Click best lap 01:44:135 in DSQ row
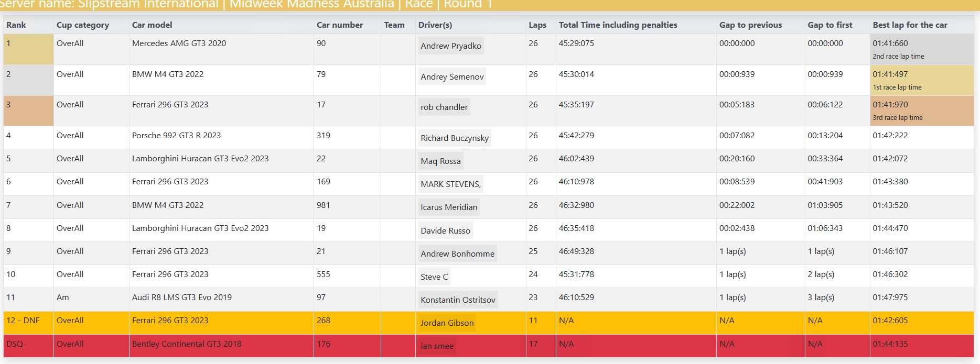Image resolution: width=980 pixels, height=364 pixels. coord(890,344)
